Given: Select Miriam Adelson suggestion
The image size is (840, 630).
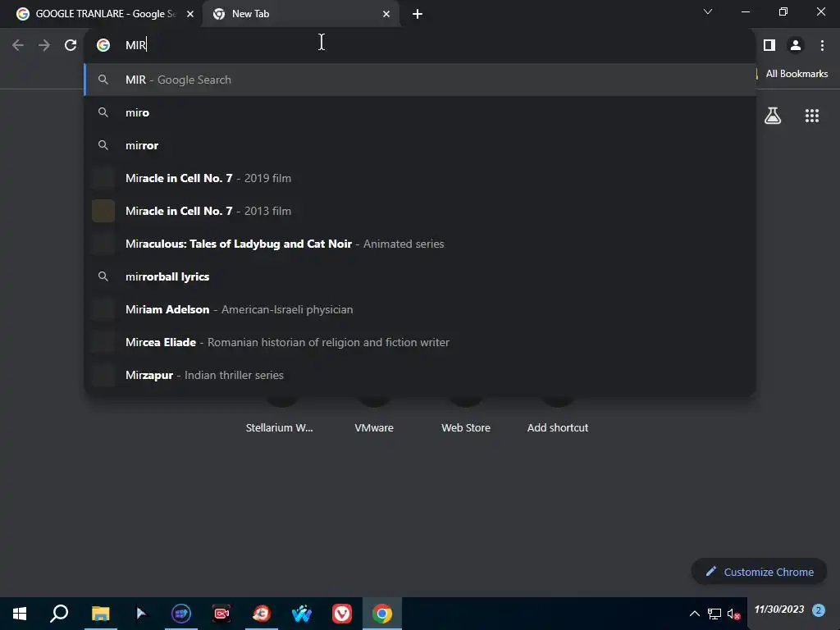Looking at the screenshot, I should (420, 309).
